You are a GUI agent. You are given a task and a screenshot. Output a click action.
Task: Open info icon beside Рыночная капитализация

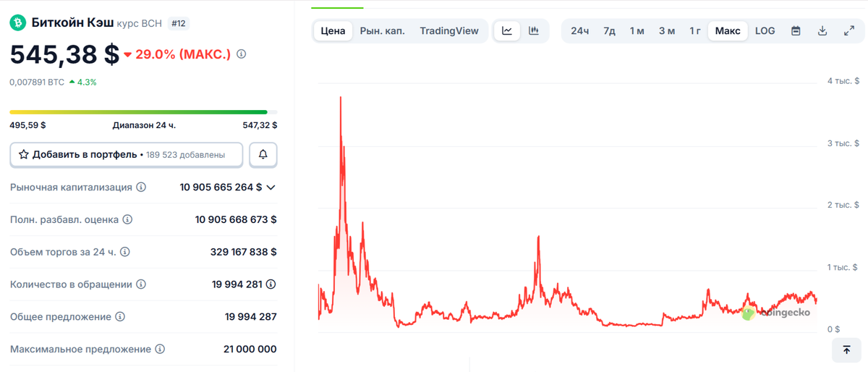[141, 187]
